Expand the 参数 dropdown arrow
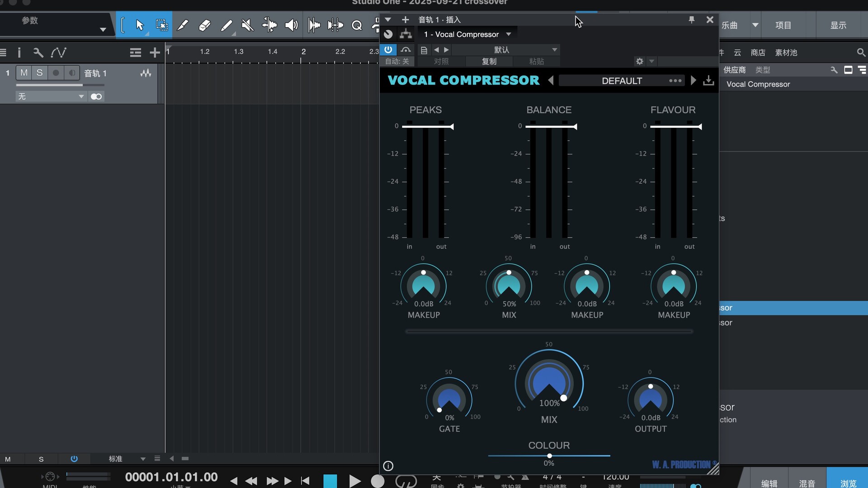The height and width of the screenshot is (488, 868). coord(103,30)
